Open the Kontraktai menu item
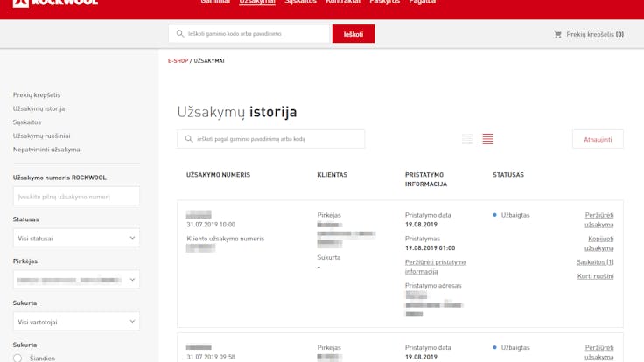The height and width of the screenshot is (362, 644). 343,2
